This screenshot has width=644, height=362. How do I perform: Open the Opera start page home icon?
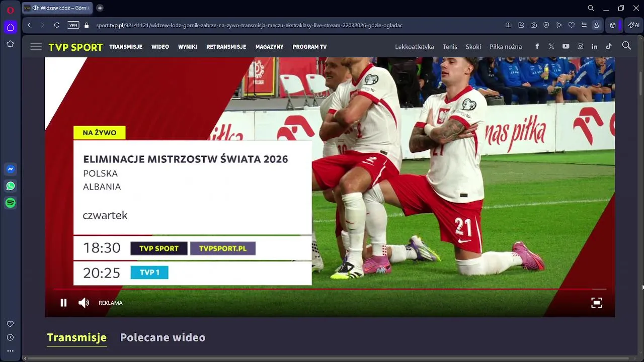coord(10,27)
